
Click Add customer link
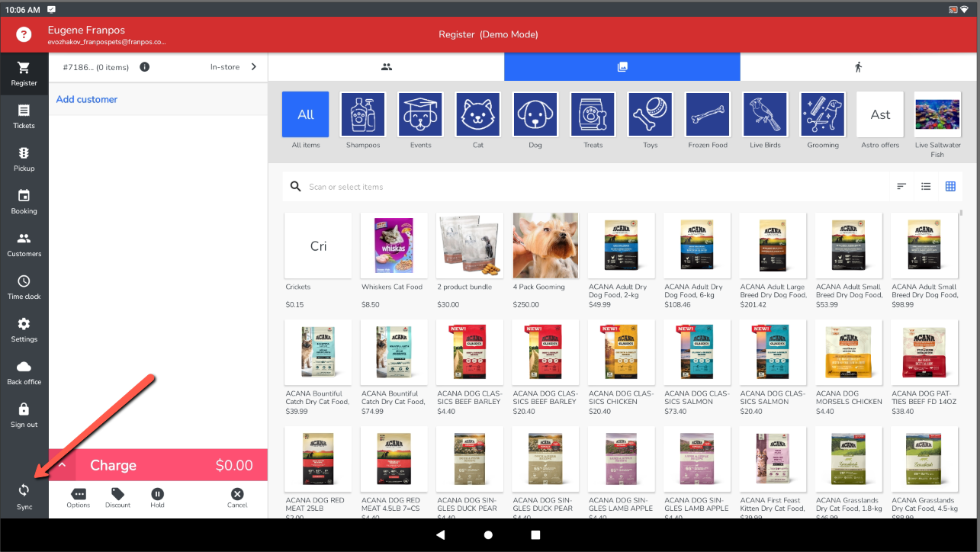tap(87, 99)
